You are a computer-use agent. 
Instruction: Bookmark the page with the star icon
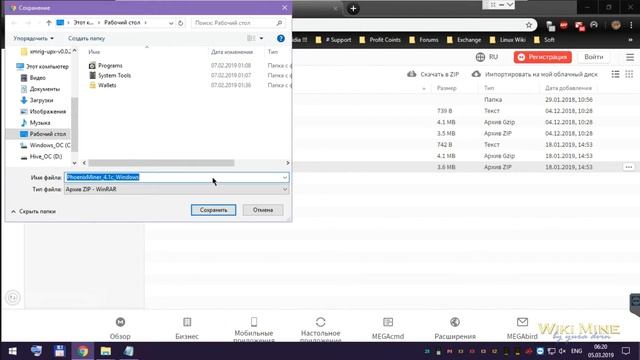pyautogui.click(x=529, y=25)
